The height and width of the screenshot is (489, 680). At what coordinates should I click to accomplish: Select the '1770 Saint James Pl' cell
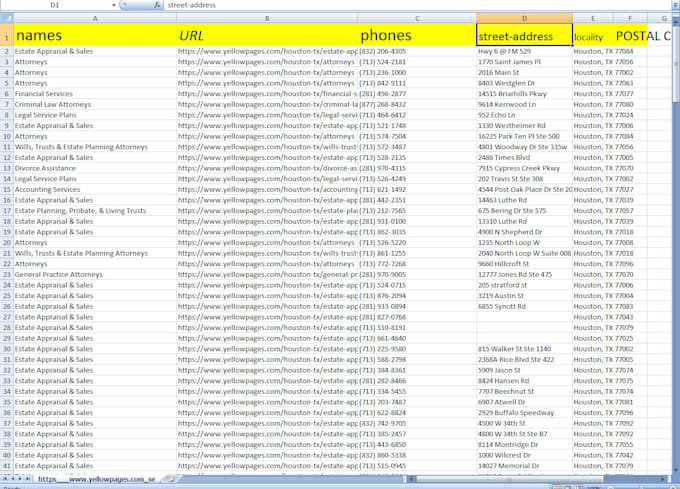click(524, 62)
